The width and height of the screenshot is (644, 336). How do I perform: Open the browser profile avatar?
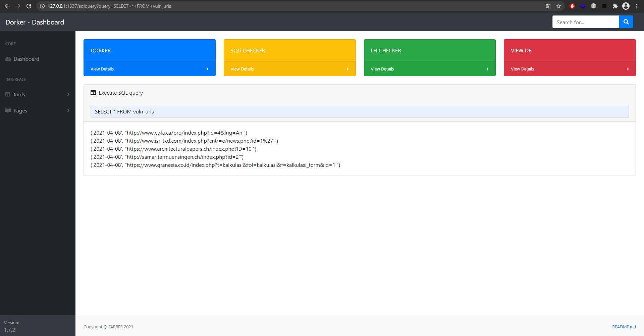626,6
